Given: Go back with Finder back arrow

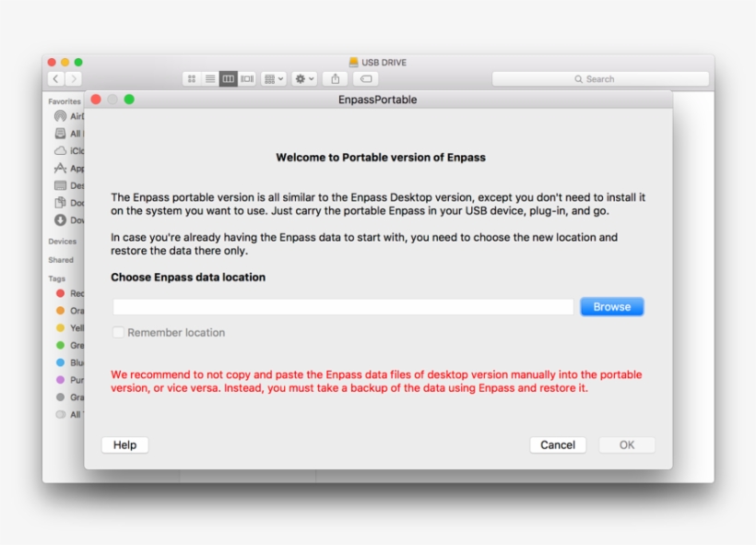Looking at the screenshot, I should (x=56, y=79).
